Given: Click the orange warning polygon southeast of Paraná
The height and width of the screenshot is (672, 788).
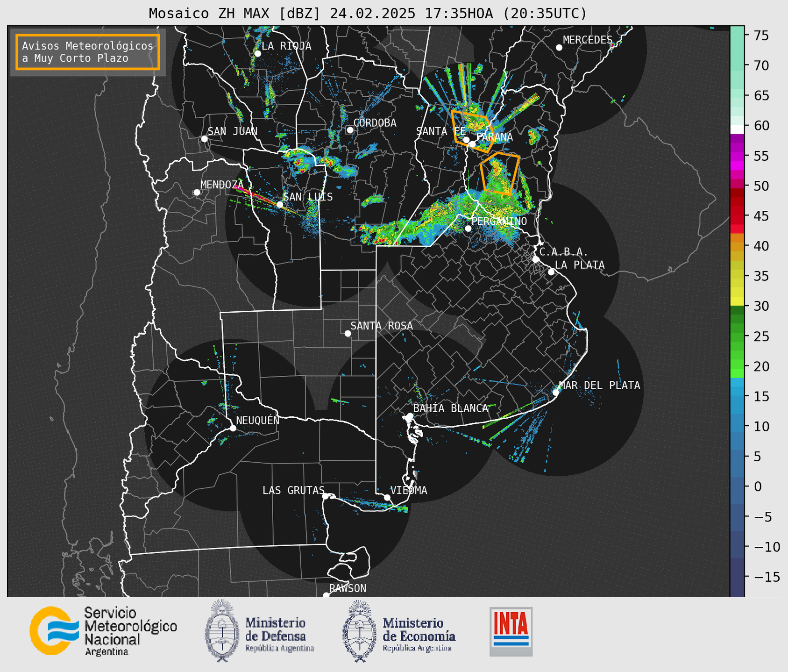Looking at the screenshot, I should pos(500,173).
